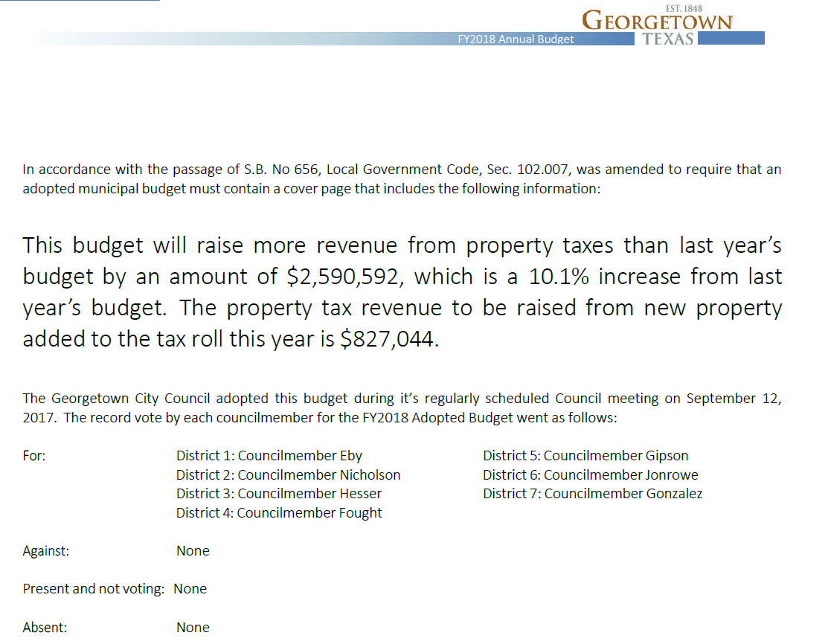
Task: Click the Against: vote label
Action: [x=47, y=550]
